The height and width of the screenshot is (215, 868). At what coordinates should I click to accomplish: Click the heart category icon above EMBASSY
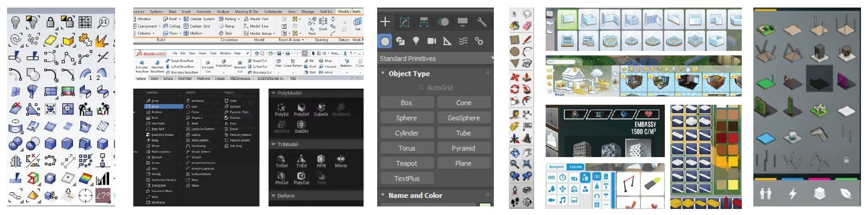648,114
